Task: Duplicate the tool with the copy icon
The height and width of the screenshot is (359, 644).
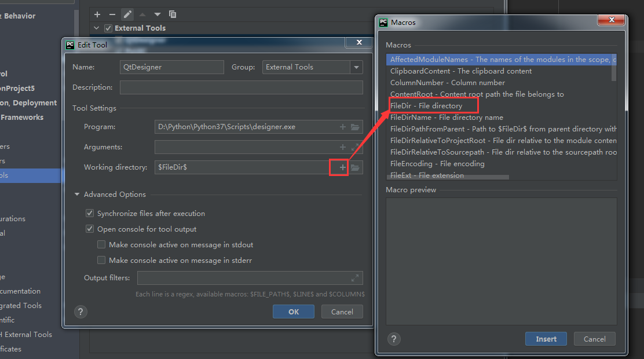Action: pyautogui.click(x=172, y=14)
